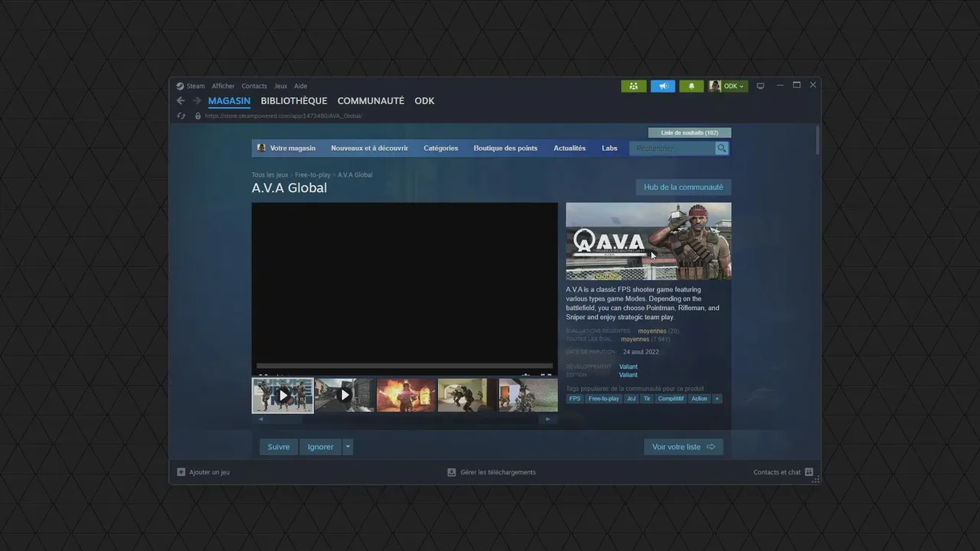Open recent reviews 'moyennes (20)' link
This screenshot has width=980, height=551.
point(658,331)
